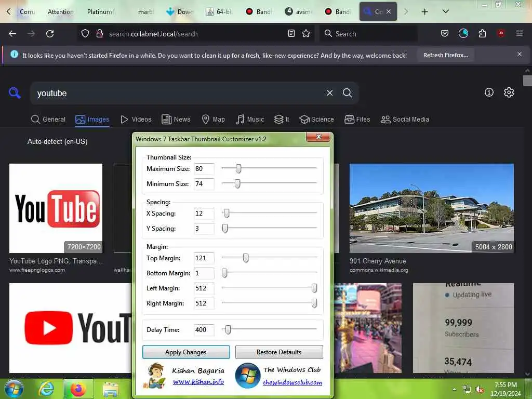Click the muted volume tray icon
This screenshot has width=532, height=399.
[x=480, y=390]
